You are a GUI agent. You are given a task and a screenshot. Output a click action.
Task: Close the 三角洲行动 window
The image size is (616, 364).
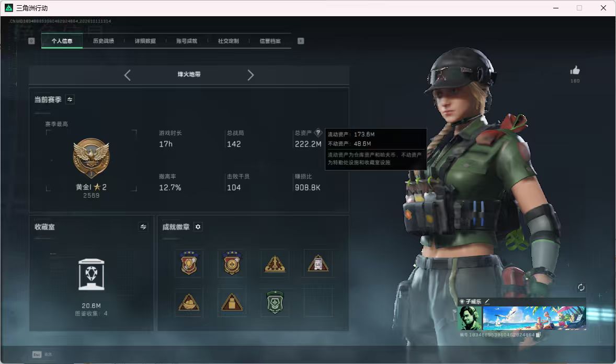603,8
